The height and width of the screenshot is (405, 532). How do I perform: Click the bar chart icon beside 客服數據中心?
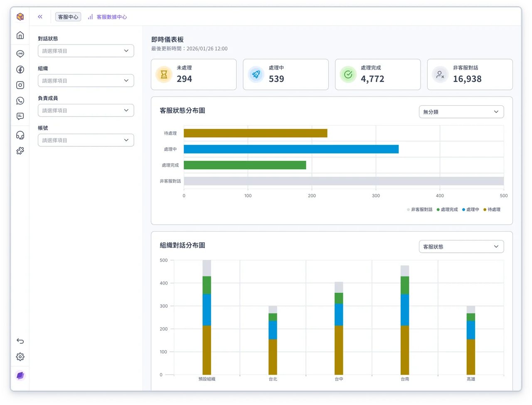tap(90, 17)
